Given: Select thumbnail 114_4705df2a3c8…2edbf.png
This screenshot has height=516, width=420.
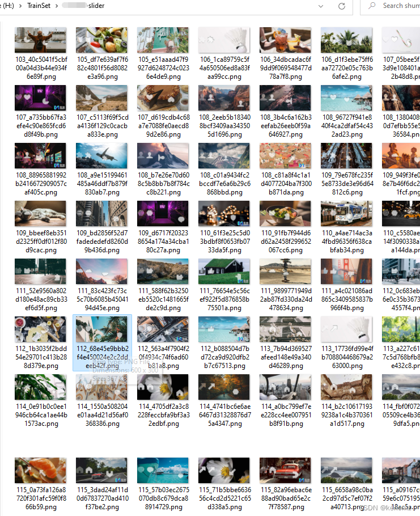Looking at the screenshot, I should tap(163, 387).
